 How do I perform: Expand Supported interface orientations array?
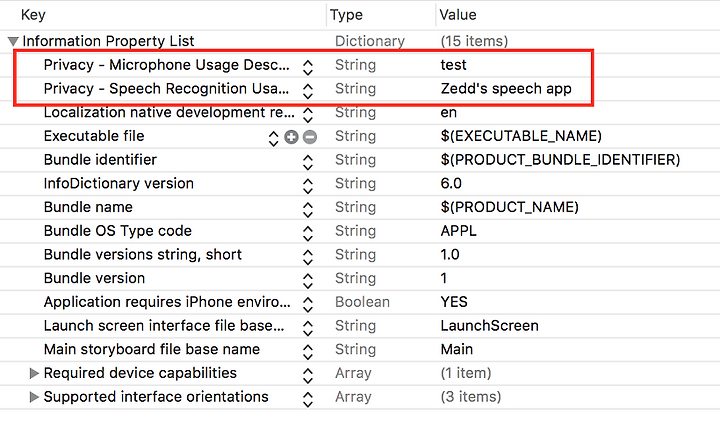click(x=34, y=397)
